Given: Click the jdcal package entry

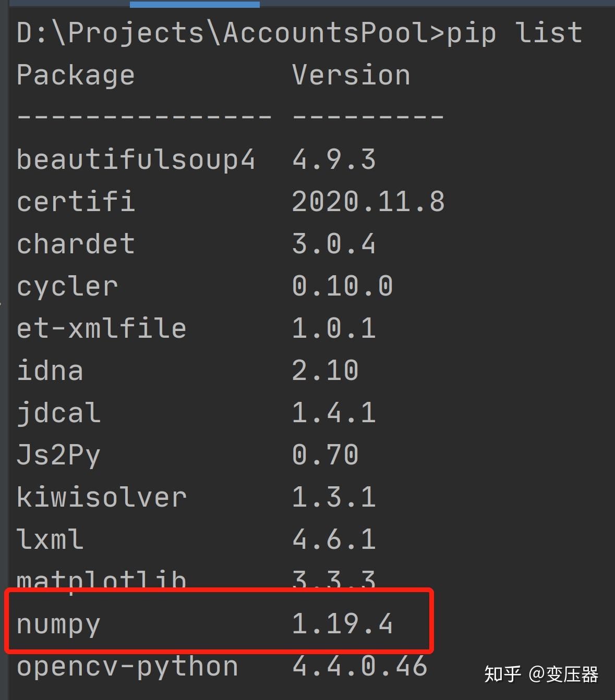Looking at the screenshot, I should pyautogui.click(x=57, y=412).
